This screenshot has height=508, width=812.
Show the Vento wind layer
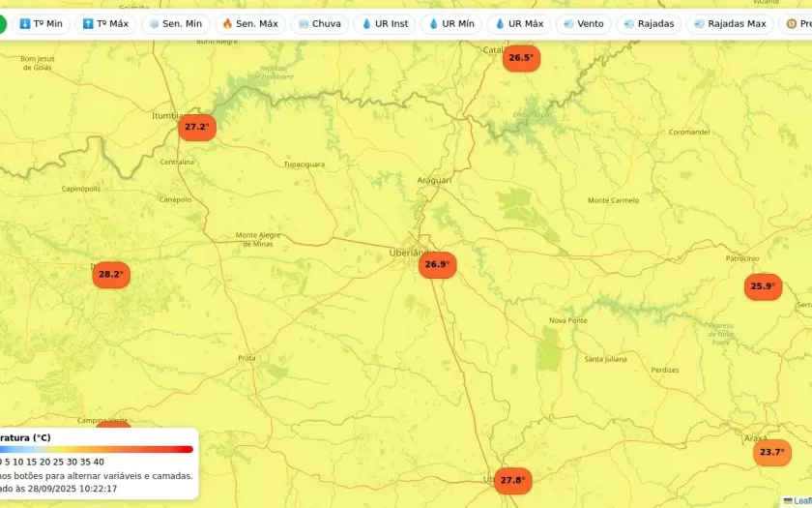[x=583, y=23]
